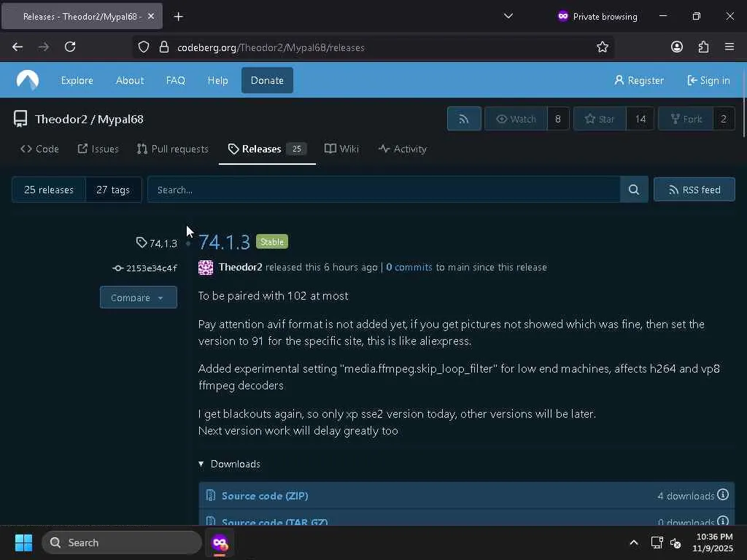
Task: Switch to the Code tab
Action: pos(39,149)
